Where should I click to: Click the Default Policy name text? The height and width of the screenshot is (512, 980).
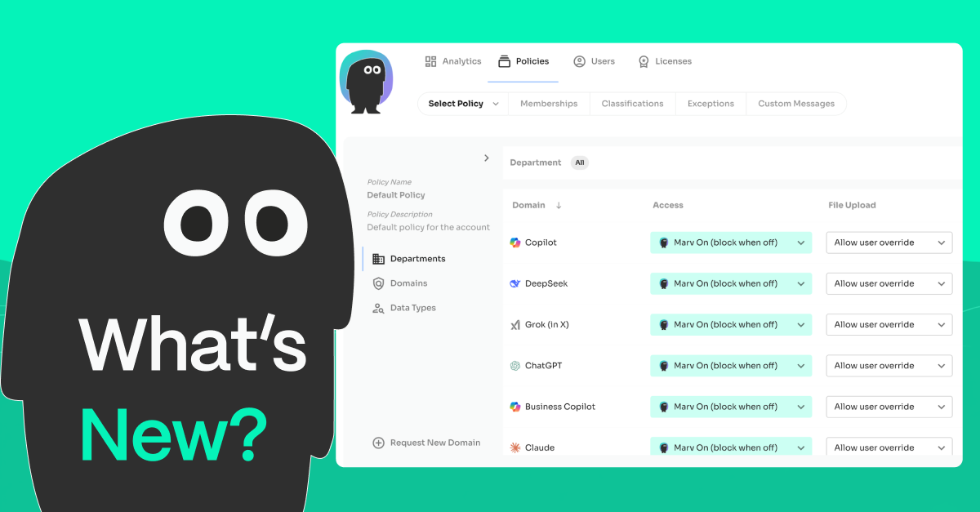click(x=396, y=195)
